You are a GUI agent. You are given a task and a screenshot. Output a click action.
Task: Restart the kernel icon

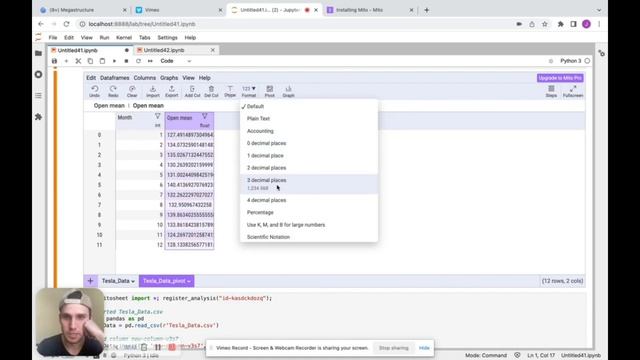click(x=138, y=61)
